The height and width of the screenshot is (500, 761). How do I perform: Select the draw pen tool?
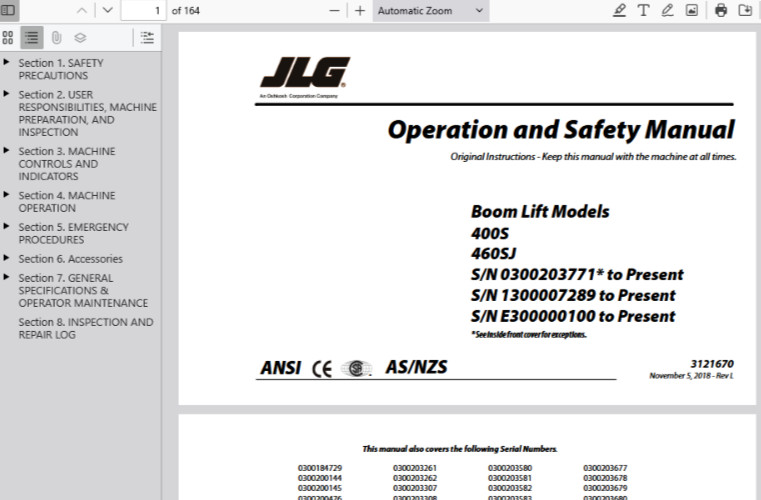667,10
